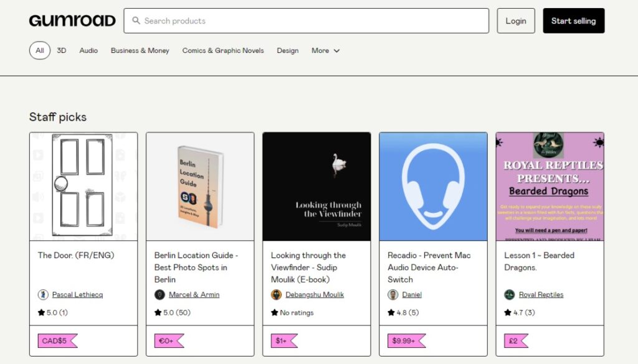Visit Debangshu Moulik seller profile
This screenshot has height=364, width=638.
click(x=315, y=294)
